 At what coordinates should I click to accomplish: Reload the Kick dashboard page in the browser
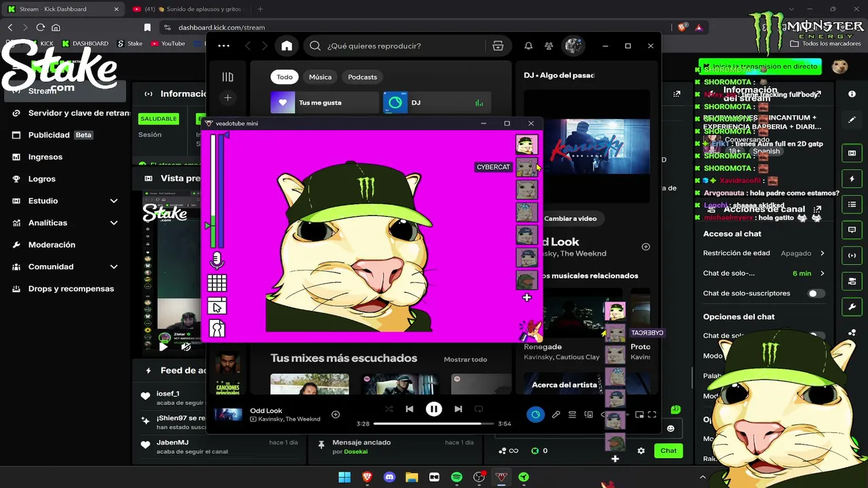(41, 27)
